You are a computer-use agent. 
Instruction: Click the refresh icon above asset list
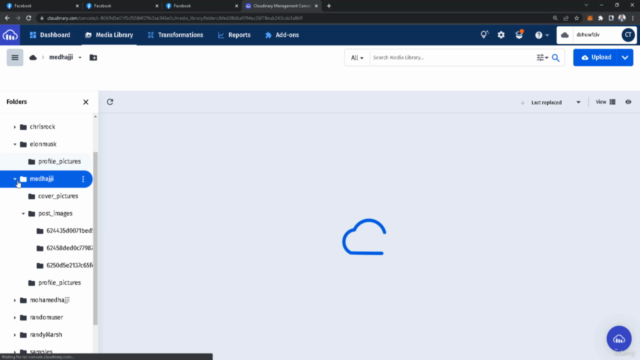click(110, 102)
